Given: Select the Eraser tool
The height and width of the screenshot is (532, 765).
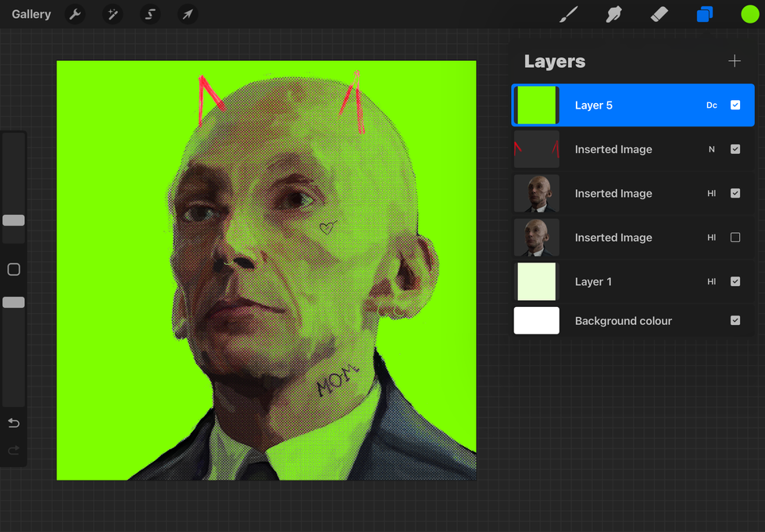Looking at the screenshot, I should pos(660,14).
